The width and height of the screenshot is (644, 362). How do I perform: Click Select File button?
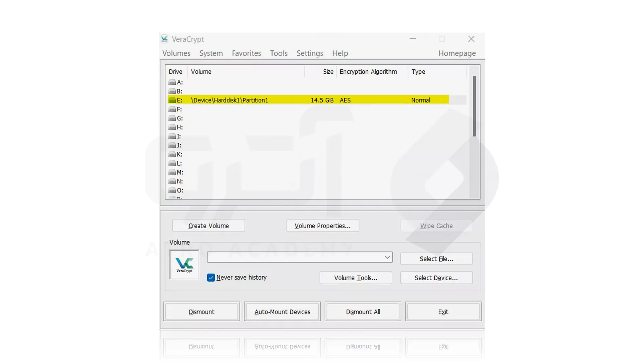coord(436,259)
